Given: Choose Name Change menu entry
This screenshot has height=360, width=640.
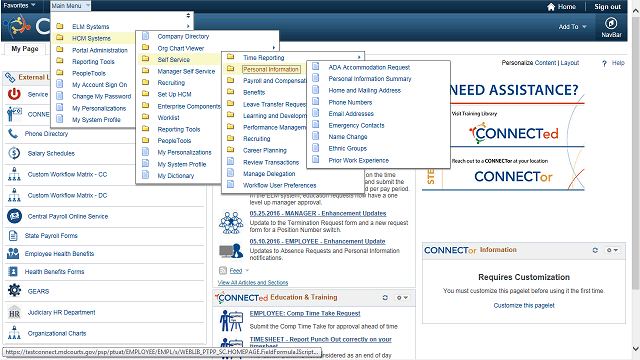Looking at the screenshot, I should 348,137.
